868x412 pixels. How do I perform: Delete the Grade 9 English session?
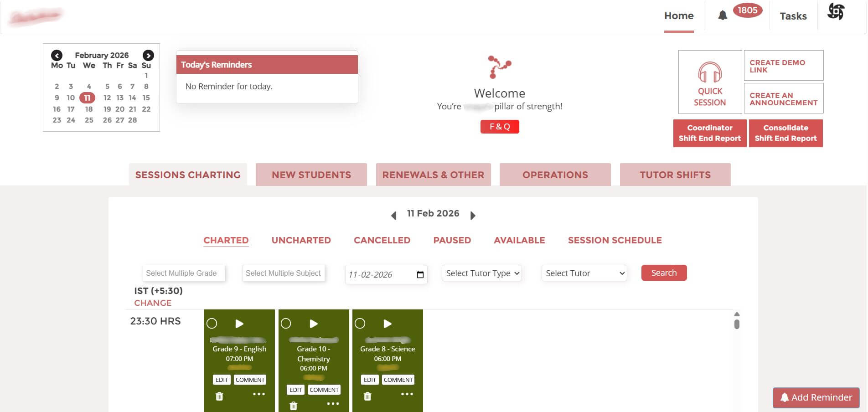219,396
